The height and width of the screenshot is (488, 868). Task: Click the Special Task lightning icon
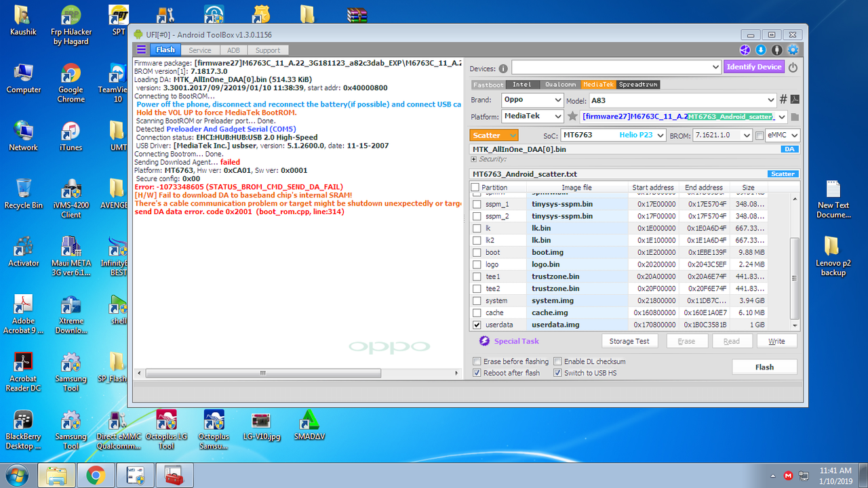pos(484,341)
